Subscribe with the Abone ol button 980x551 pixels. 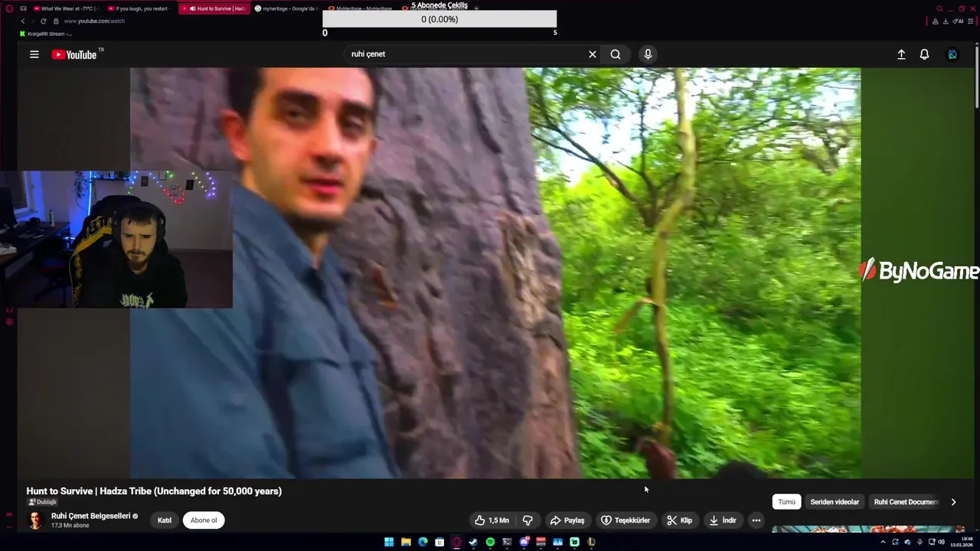(x=204, y=520)
